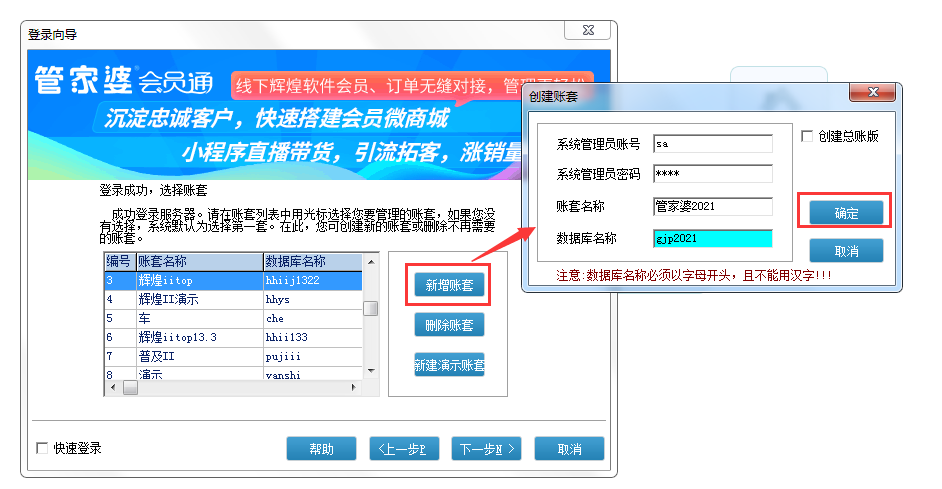Click the 管家婆会员通 banner

tap(319, 114)
